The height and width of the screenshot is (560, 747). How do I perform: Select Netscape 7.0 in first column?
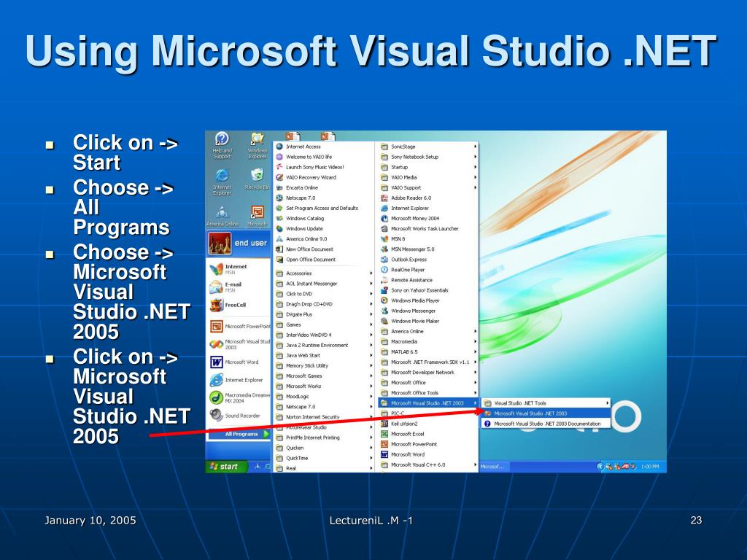[x=323, y=198]
